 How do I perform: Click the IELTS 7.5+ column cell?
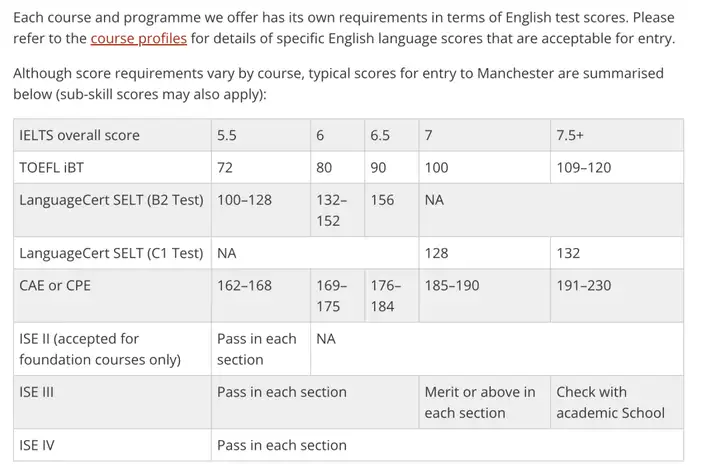click(x=617, y=135)
